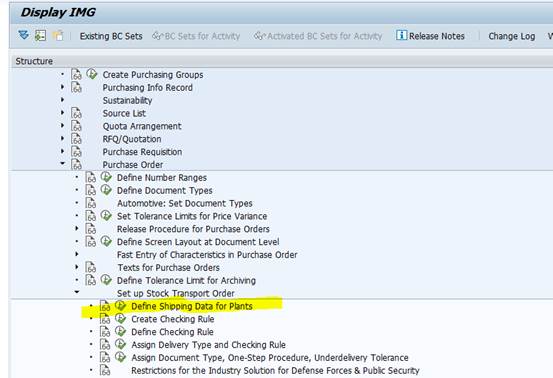The height and width of the screenshot is (378, 553).
Task: Open the Change Log
Action: click(512, 36)
